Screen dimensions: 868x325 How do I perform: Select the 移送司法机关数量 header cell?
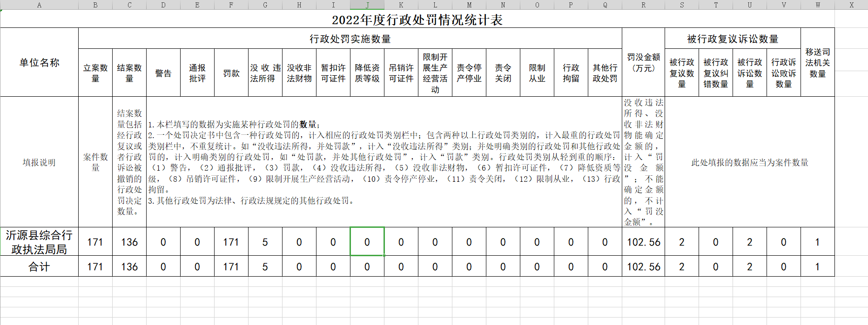817,62
